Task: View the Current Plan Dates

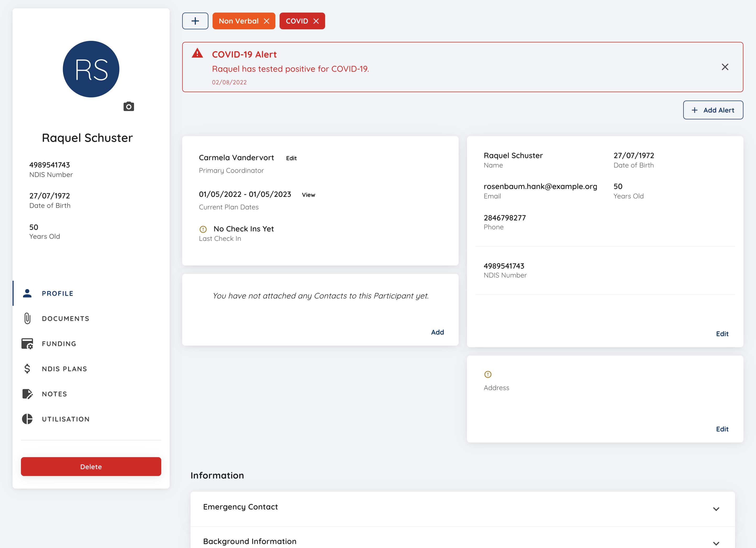Action: pyautogui.click(x=308, y=195)
